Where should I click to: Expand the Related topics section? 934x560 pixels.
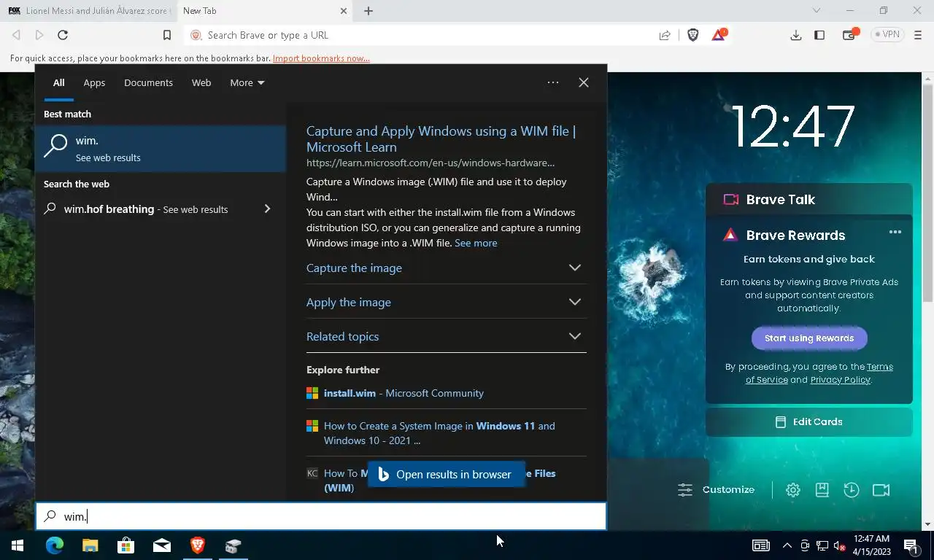pos(446,336)
